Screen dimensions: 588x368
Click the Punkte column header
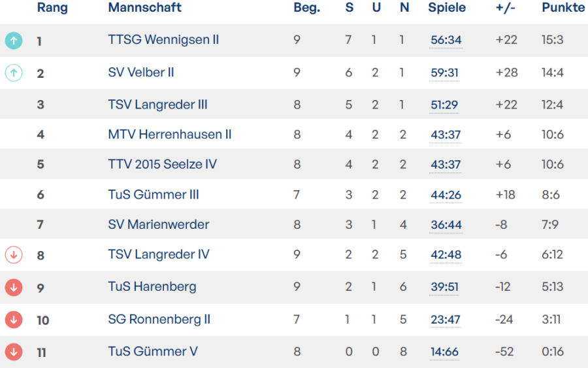(x=563, y=8)
